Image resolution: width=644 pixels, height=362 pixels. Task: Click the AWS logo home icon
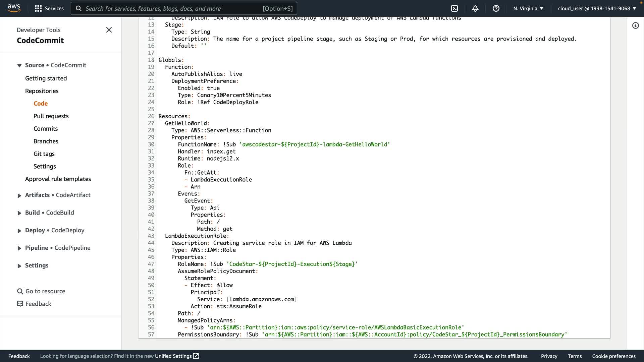(x=14, y=8)
